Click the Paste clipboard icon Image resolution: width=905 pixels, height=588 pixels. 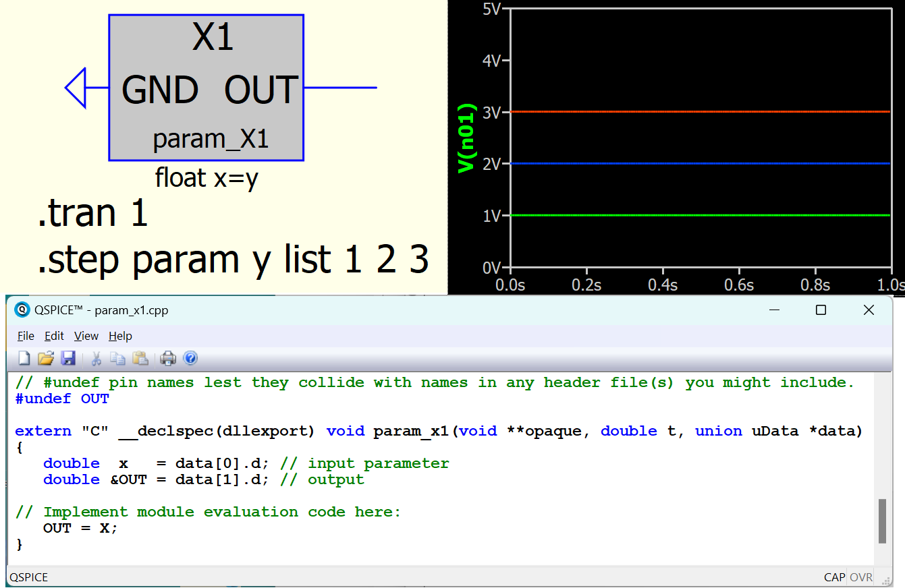tap(140, 358)
